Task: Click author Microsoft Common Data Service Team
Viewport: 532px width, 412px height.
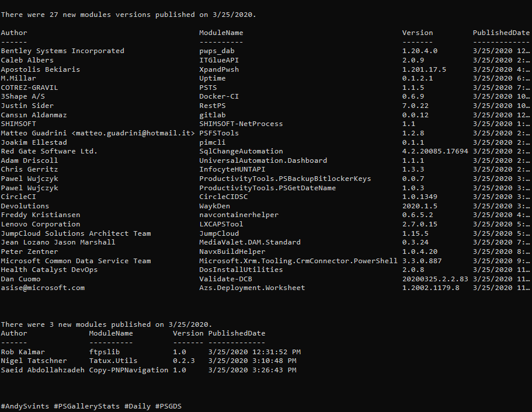Action: point(76,261)
